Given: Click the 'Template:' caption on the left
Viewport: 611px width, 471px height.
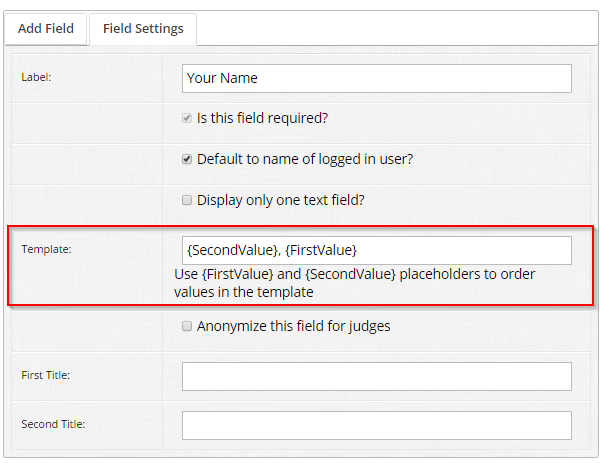Looking at the screenshot, I should (46, 249).
